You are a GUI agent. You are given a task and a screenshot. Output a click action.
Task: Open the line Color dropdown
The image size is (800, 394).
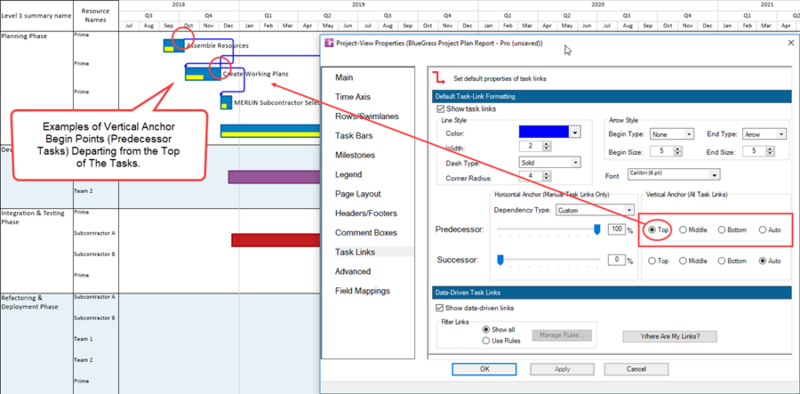tap(576, 133)
